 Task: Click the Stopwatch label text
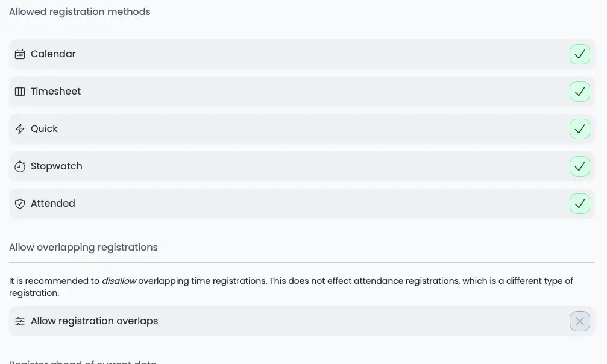coord(57,166)
